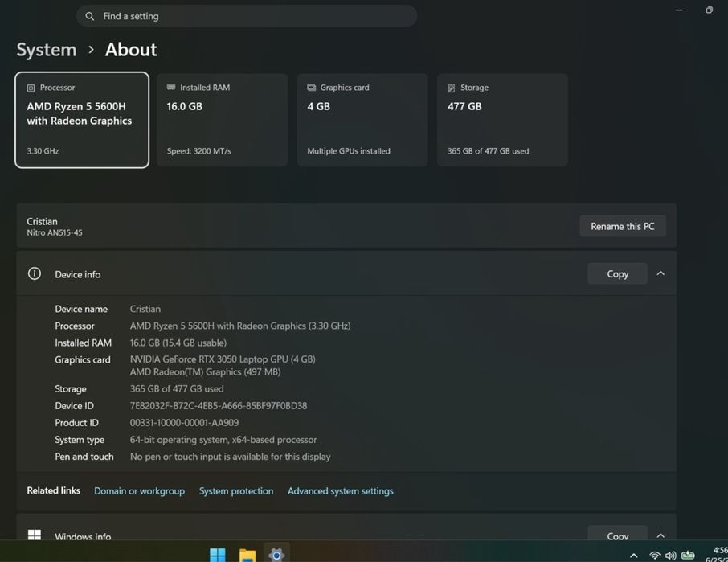Click the Device info circle icon
Image resolution: width=728 pixels, height=562 pixels.
point(35,273)
